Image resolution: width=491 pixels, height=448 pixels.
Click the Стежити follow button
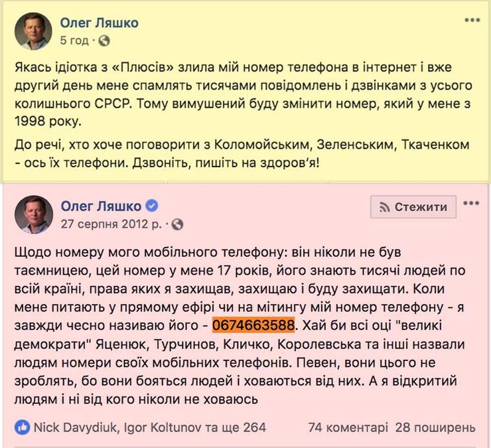click(x=413, y=206)
